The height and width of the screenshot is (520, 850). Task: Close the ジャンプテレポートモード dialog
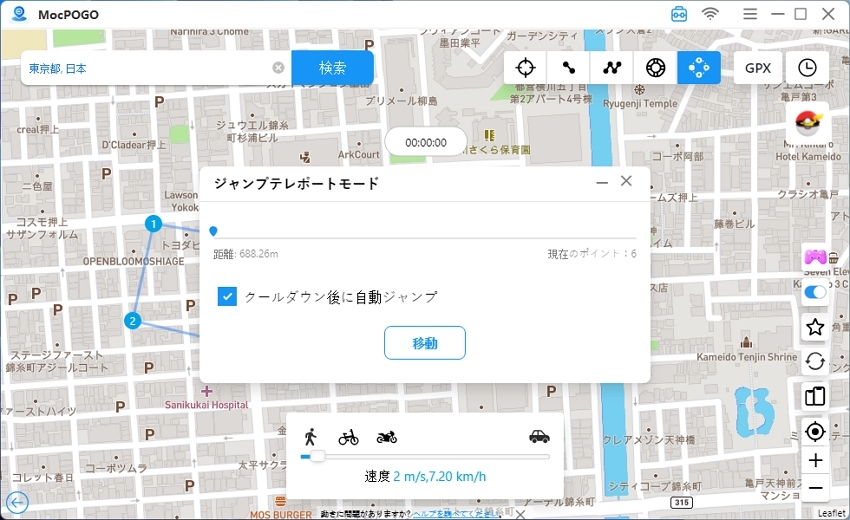(626, 181)
